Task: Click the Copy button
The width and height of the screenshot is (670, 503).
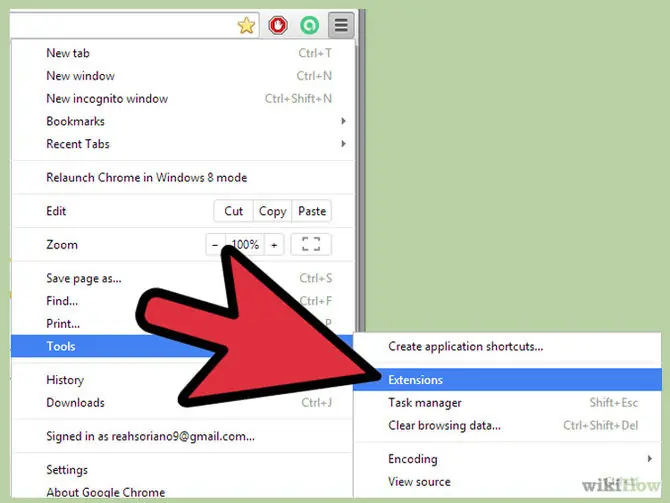Action: point(272,211)
